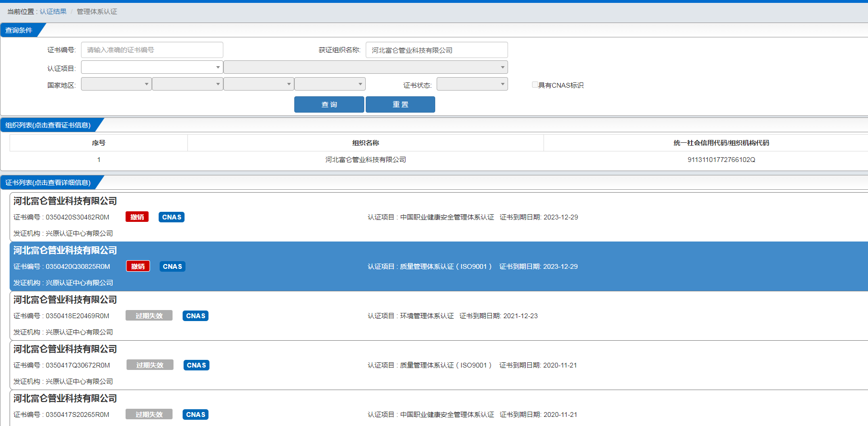The image size is (868, 426).
Task: Click the 查询 search button
Action: (329, 104)
